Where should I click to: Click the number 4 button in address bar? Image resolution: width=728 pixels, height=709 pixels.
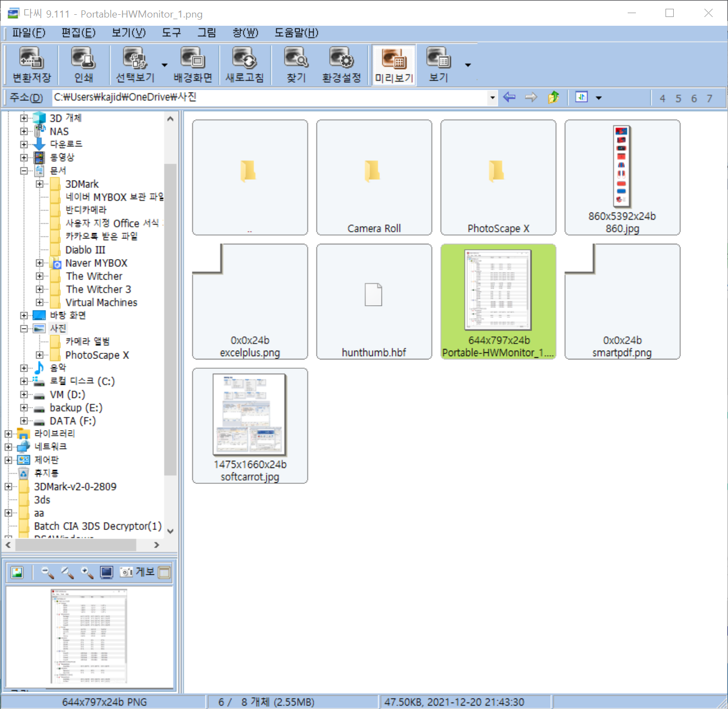(662, 99)
